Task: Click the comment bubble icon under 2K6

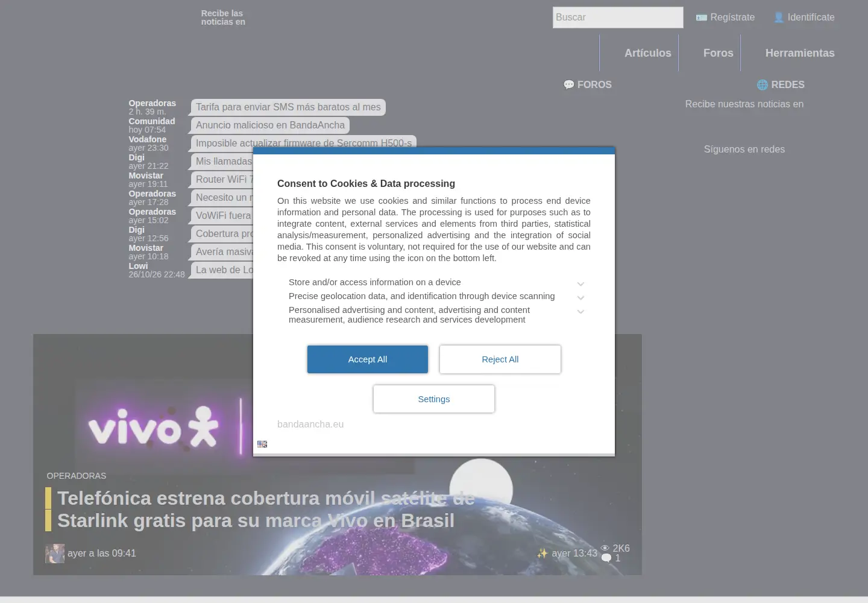Action: [x=606, y=558]
